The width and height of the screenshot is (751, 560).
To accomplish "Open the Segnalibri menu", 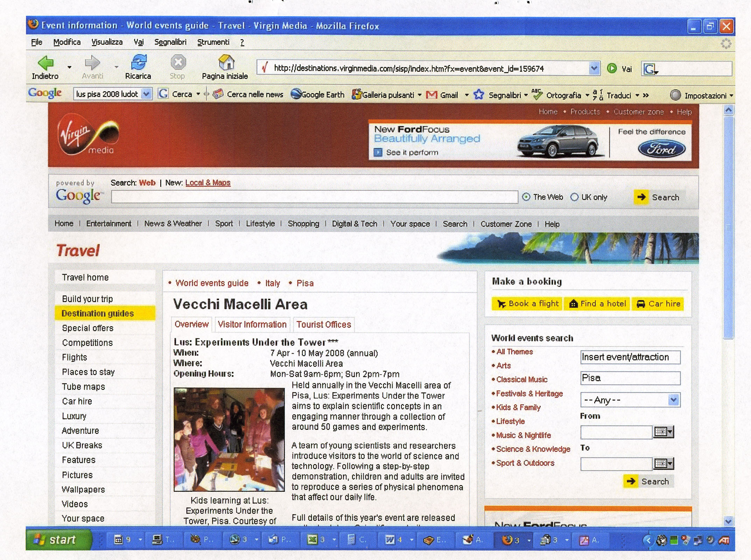I will click(170, 42).
